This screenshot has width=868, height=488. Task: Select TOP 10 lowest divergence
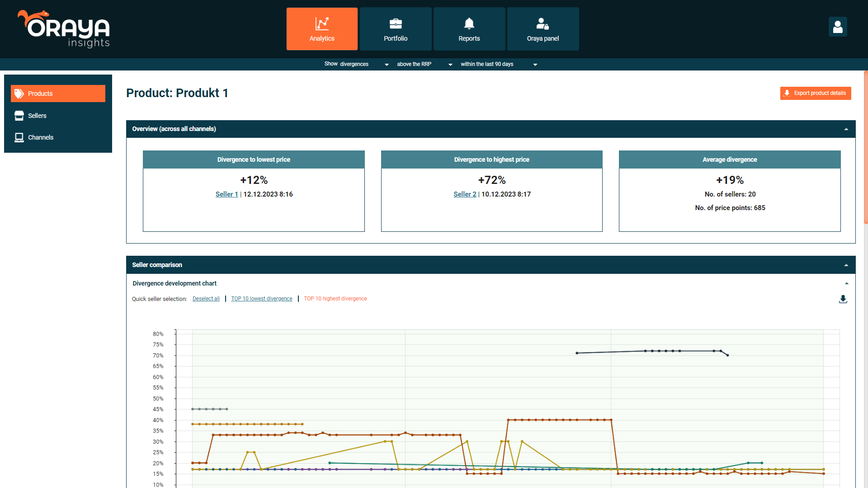pyautogui.click(x=261, y=299)
